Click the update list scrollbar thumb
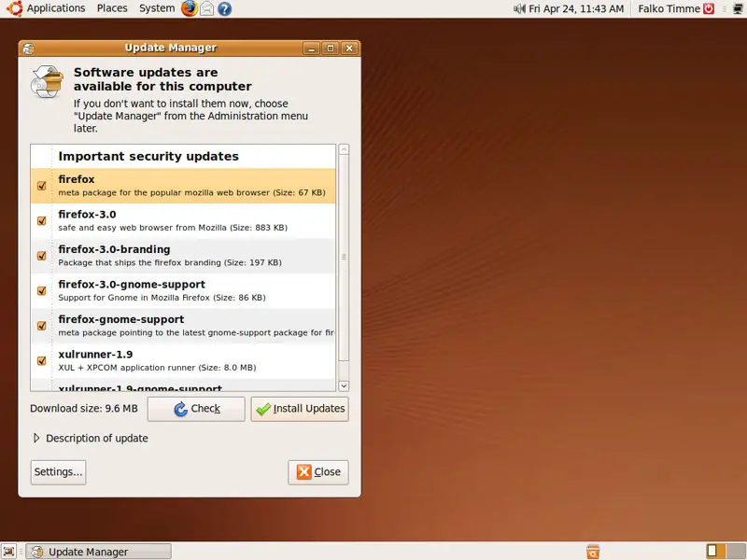This screenshot has height=560, width=747. tap(344, 258)
